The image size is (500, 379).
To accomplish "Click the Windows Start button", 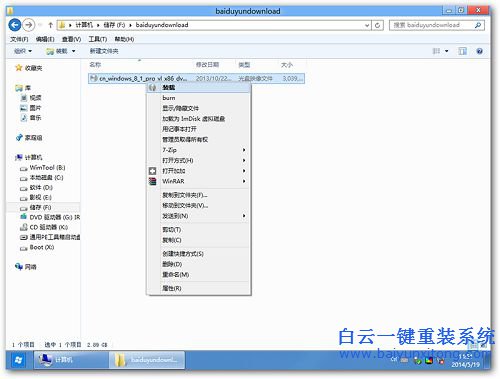I will (x=18, y=360).
